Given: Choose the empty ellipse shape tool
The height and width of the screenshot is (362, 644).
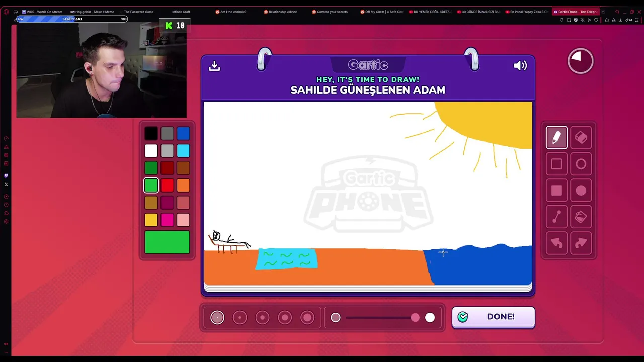Looking at the screenshot, I should 581,164.
